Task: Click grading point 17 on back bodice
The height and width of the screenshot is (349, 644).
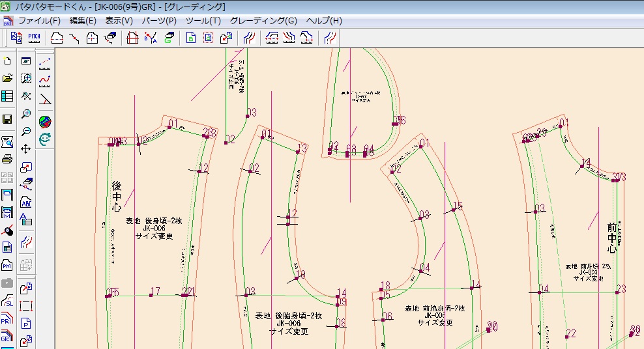Action: (151, 294)
